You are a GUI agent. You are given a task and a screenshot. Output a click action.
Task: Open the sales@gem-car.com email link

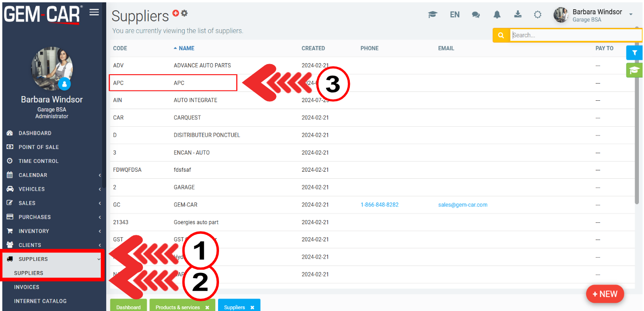[x=463, y=205]
